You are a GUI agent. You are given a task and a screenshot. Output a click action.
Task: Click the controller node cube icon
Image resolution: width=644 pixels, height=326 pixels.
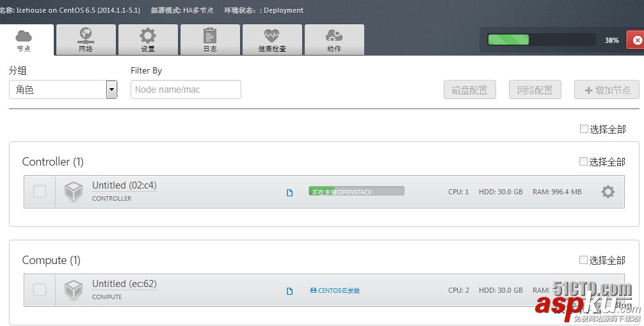click(x=74, y=192)
